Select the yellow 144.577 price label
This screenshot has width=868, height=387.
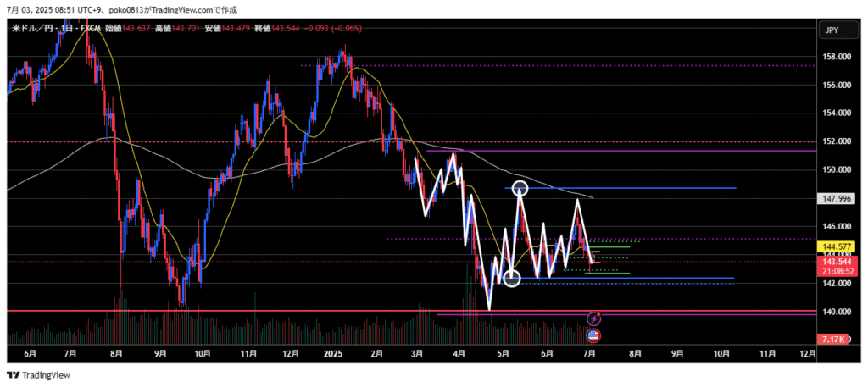click(836, 246)
